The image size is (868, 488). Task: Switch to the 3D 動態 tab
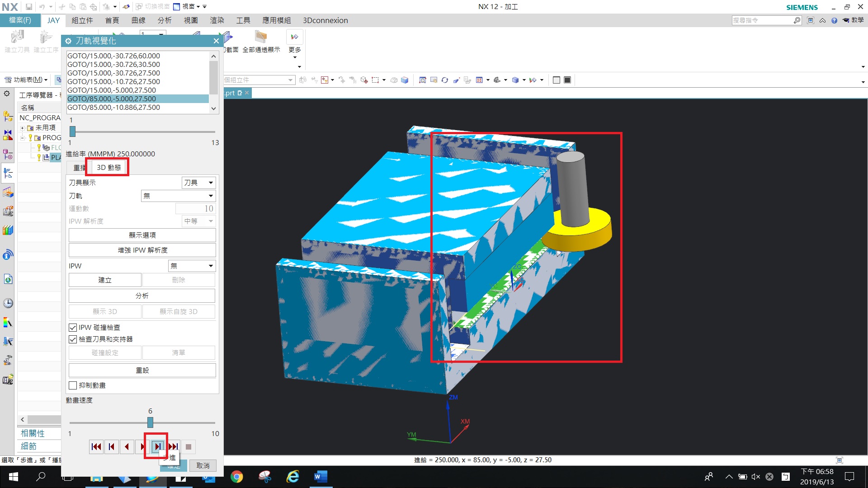[109, 168]
